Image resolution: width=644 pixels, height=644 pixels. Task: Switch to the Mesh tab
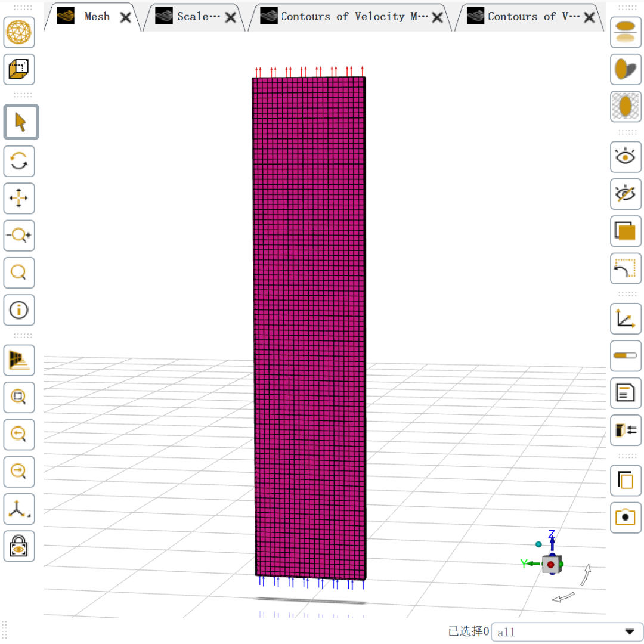click(x=97, y=17)
